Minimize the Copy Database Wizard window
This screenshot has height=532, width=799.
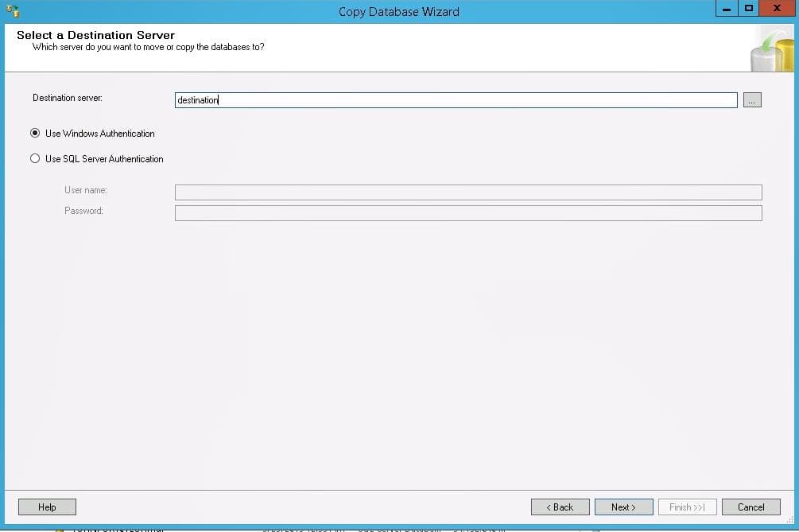click(x=727, y=9)
